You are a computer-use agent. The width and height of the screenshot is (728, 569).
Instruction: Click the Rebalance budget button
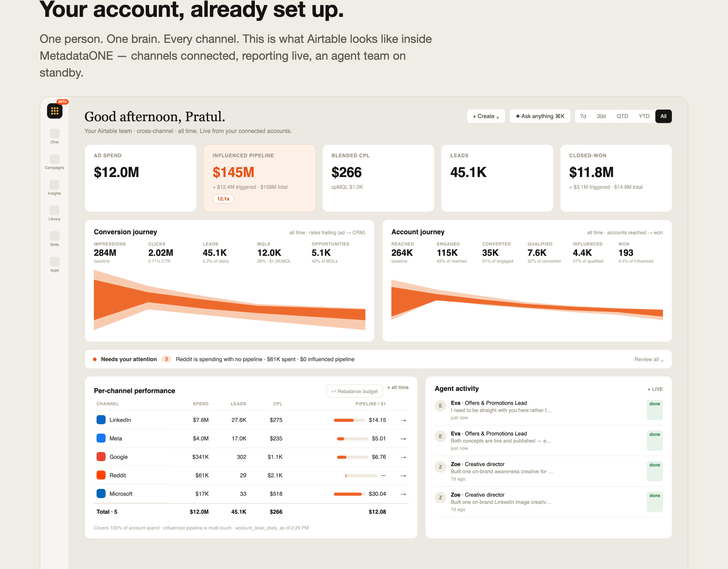tap(355, 391)
